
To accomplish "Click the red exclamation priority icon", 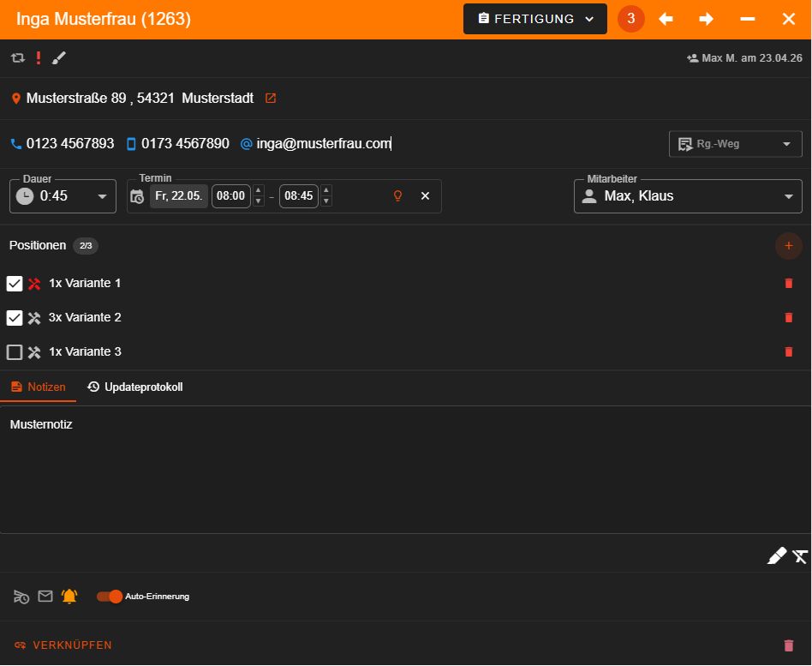I will tap(39, 58).
